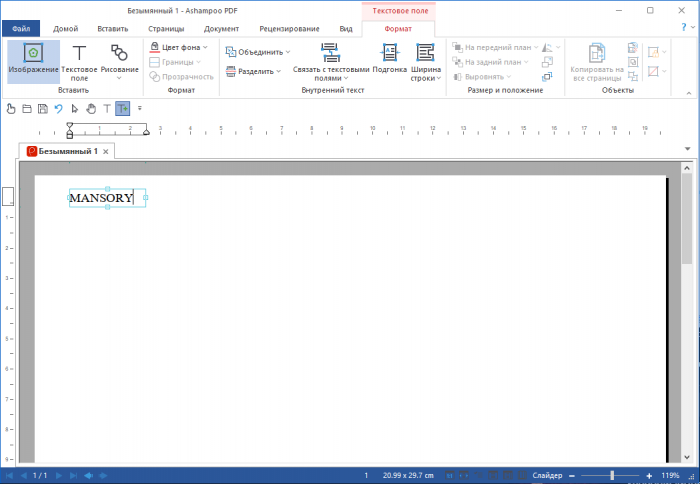This screenshot has width=700, height=484.
Task: Click the Изображение insert image button
Action: tap(33, 61)
